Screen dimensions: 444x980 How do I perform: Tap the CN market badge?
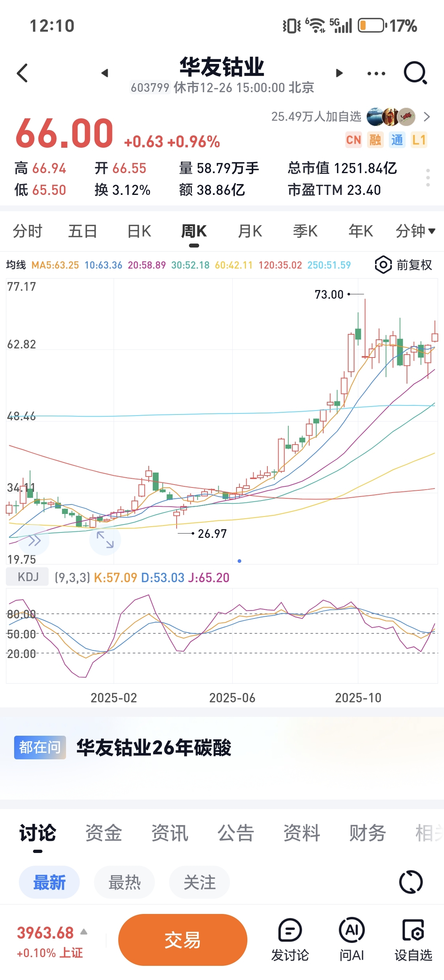[x=354, y=140]
